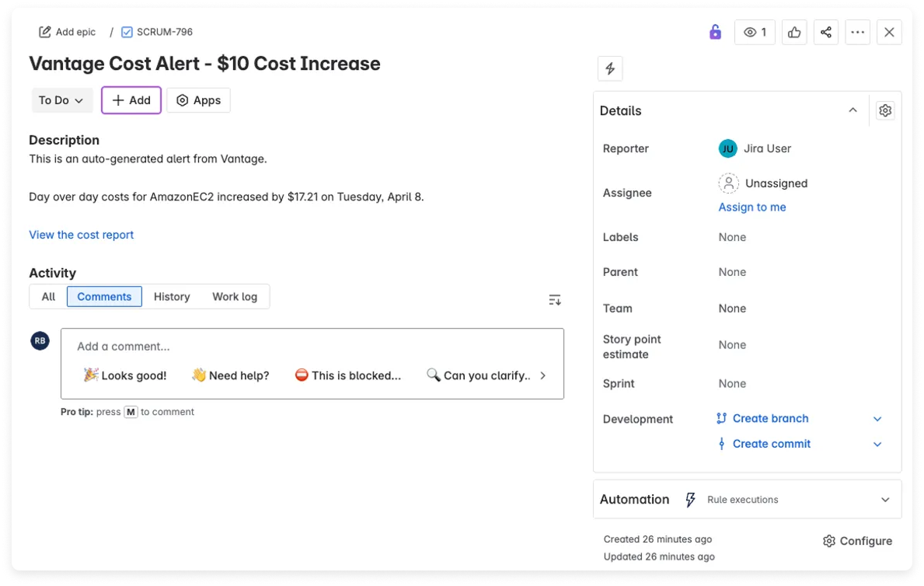The width and height of the screenshot is (924, 586).
Task: Click the Assign to me link
Action: (752, 207)
